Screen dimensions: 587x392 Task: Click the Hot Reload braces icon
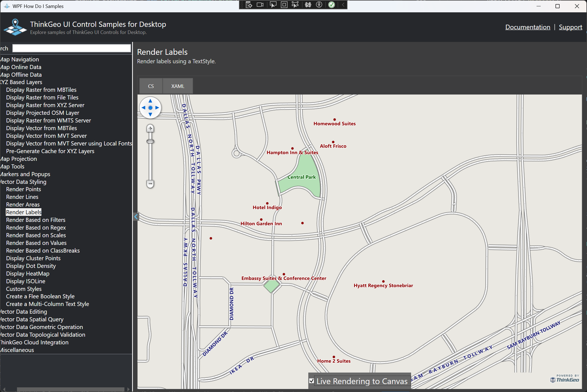[308, 5]
